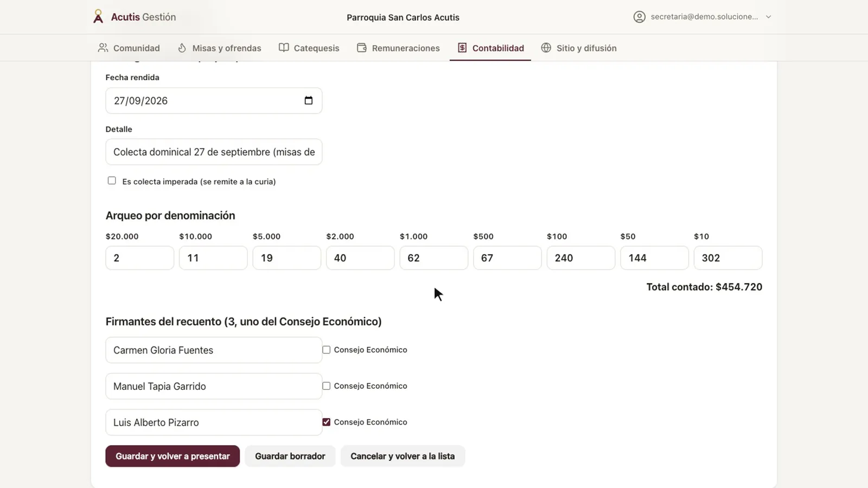Focus the $5.000 count field
Image resolution: width=868 pixels, height=488 pixels.
287,258
